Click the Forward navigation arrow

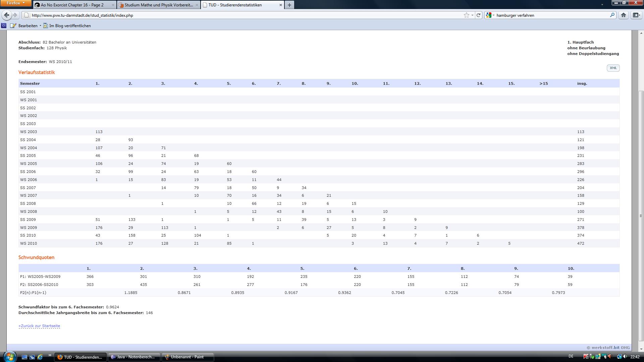point(15,15)
